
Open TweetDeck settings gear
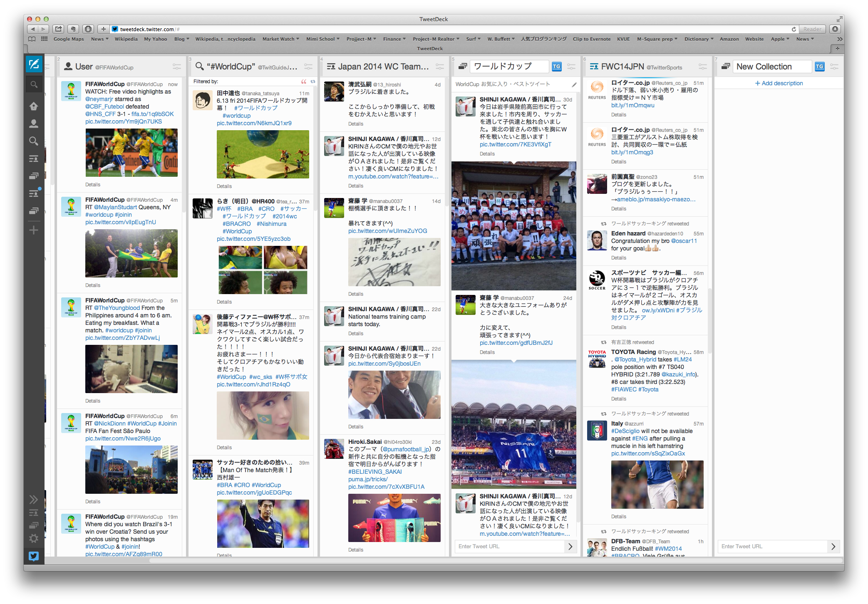(x=34, y=538)
